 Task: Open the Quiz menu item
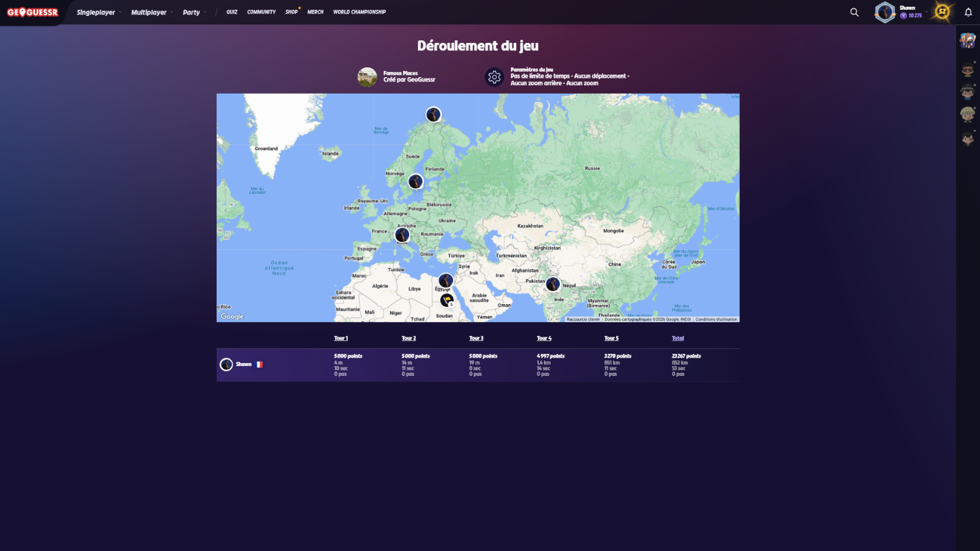click(x=232, y=12)
